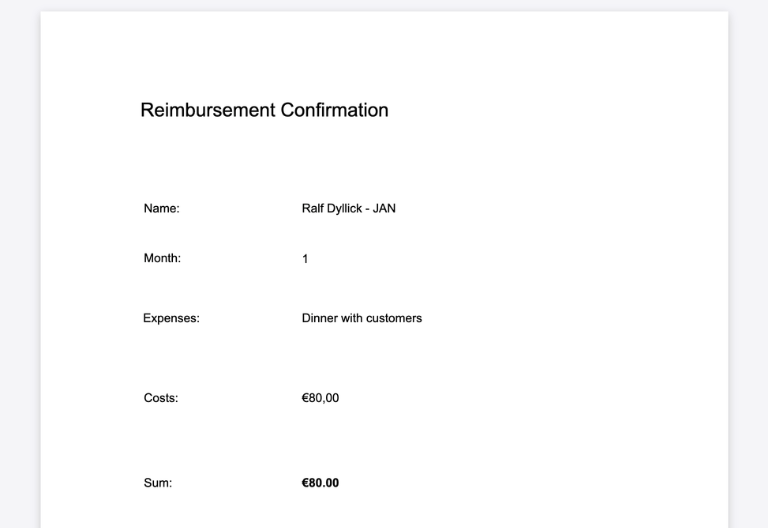This screenshot has width=768, height=528.
Task: Click the word Reimbursement in the title
Action: coord(207,110)
